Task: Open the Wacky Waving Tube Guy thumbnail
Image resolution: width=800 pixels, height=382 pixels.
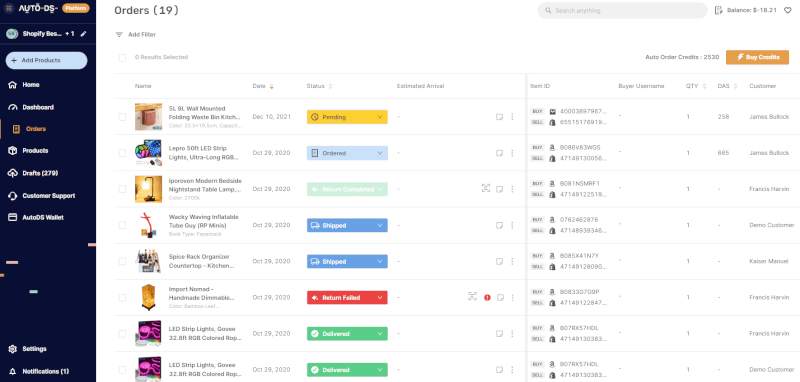Action: (x=148, y=225)
